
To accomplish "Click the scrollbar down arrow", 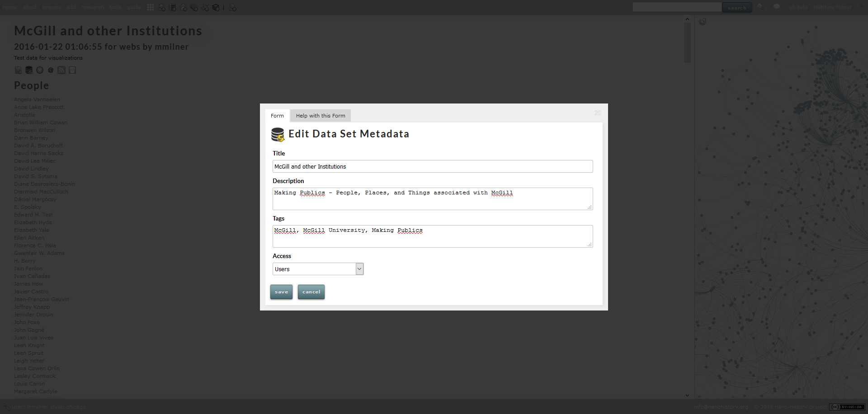I will click(687, 395).
